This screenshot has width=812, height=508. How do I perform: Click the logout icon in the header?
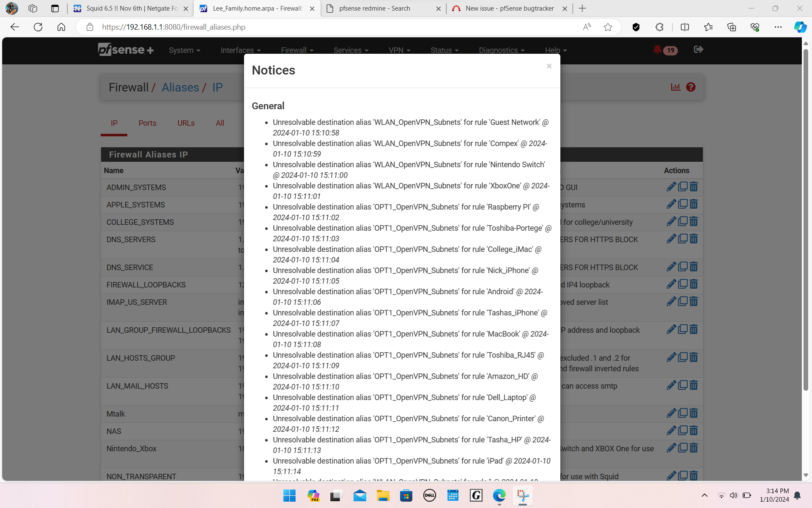coord(699,50)
